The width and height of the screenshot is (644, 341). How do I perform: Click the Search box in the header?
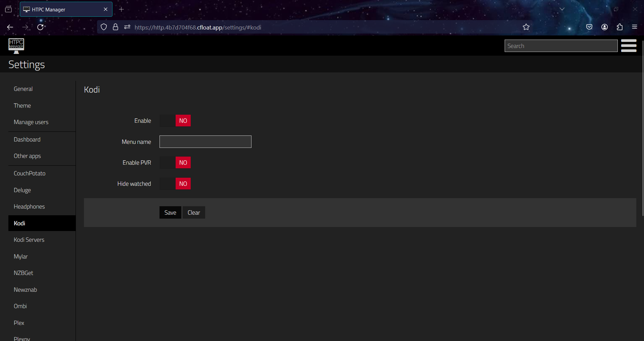[x=561, y=46]
